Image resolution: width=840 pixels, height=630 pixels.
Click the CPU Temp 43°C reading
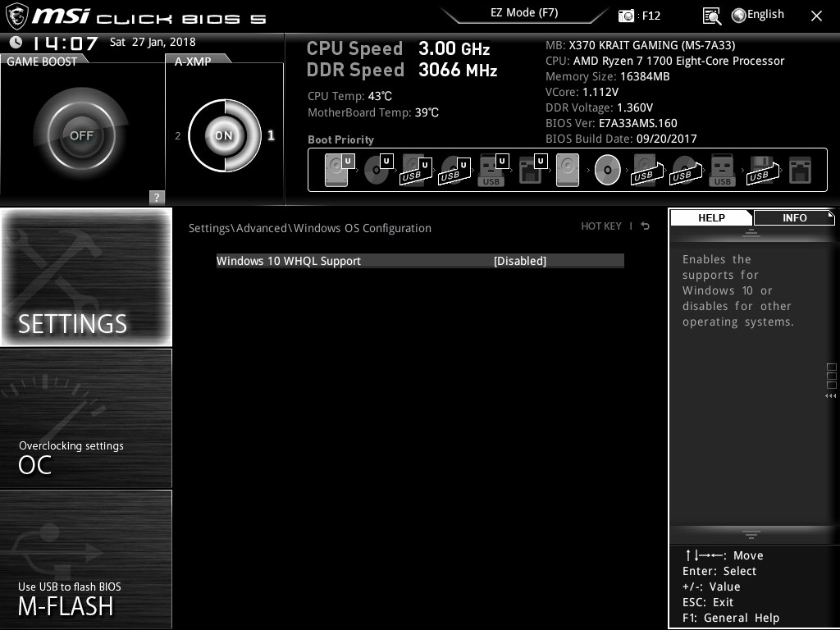click(x=349, y=97)
